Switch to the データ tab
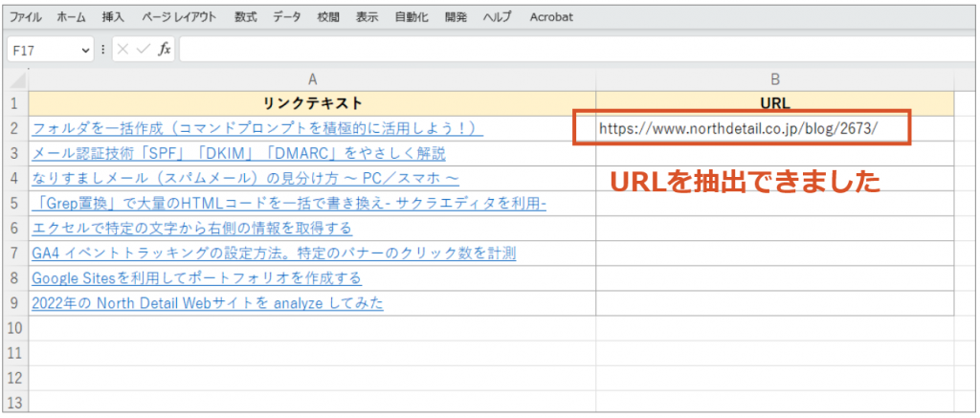980x418 pixels. click(287, 17)
